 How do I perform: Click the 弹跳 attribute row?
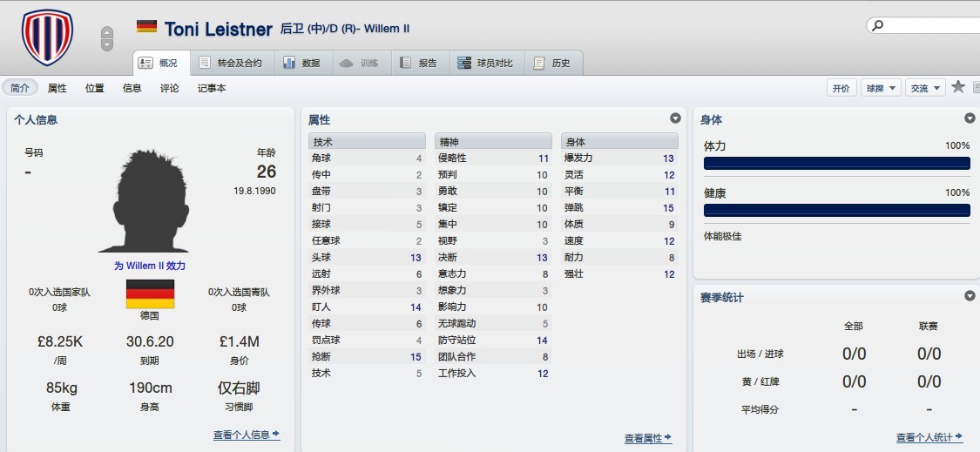(619, 207)
